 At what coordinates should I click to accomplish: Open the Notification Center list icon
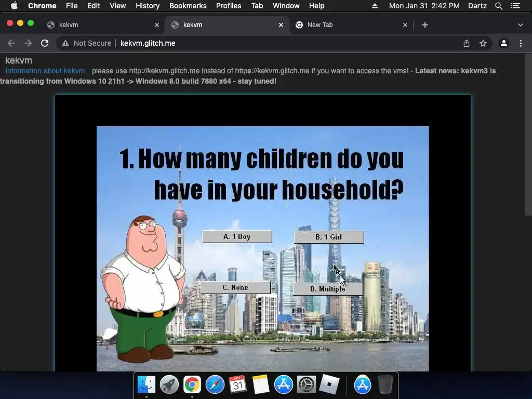515,6
